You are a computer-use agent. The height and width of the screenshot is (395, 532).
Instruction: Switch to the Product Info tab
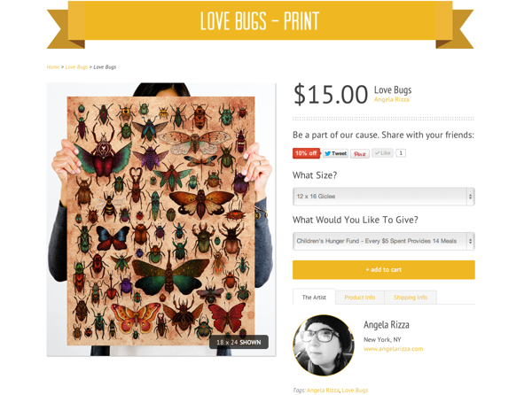pyautogui.click(x=360, y=298)
